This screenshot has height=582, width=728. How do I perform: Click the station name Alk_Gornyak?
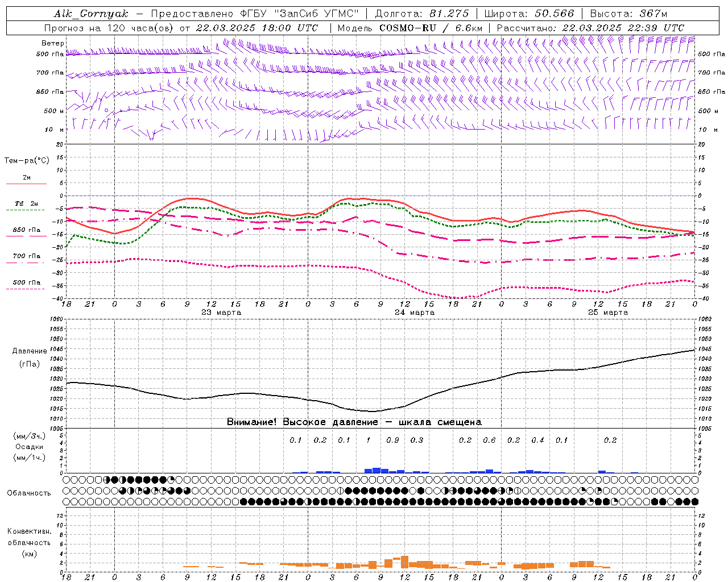pyautogui.click(x=91, y=14)
